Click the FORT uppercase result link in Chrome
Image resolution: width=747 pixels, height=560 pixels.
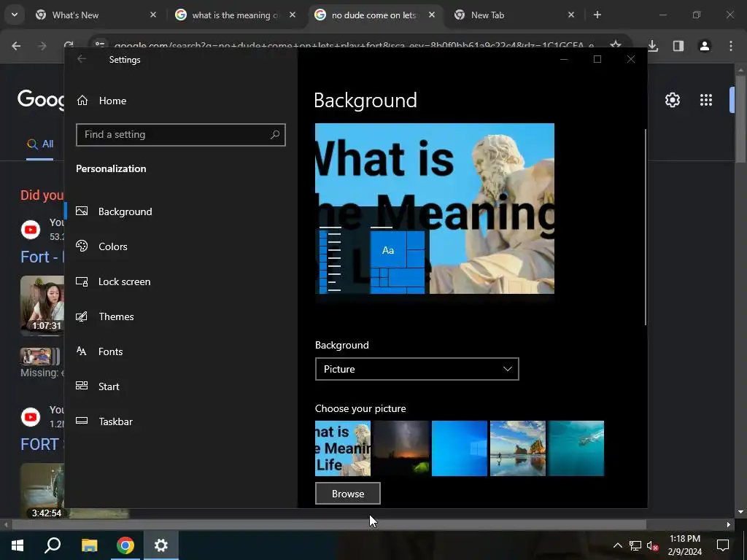(42, 444)
